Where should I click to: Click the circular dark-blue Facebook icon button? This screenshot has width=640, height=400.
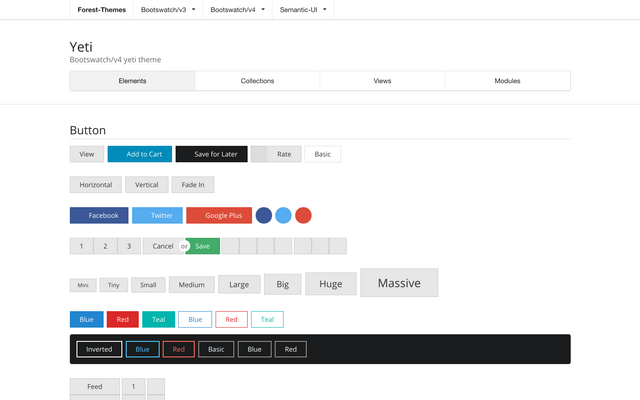pyautogui.click(x=264, y=215)
